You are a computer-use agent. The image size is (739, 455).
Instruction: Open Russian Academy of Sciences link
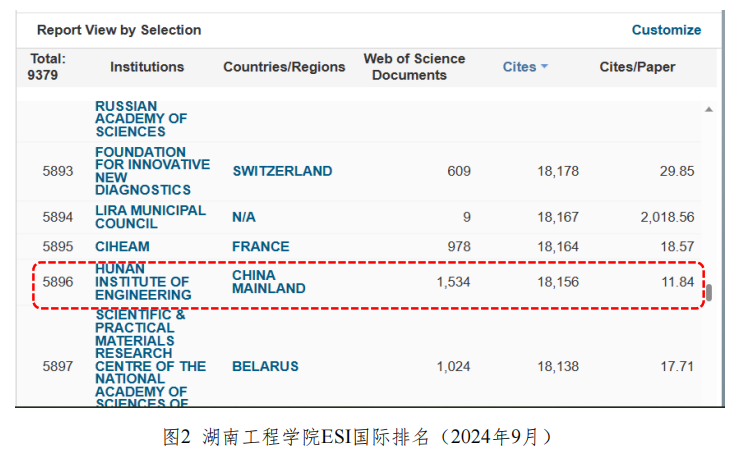(x=141, y=118)
